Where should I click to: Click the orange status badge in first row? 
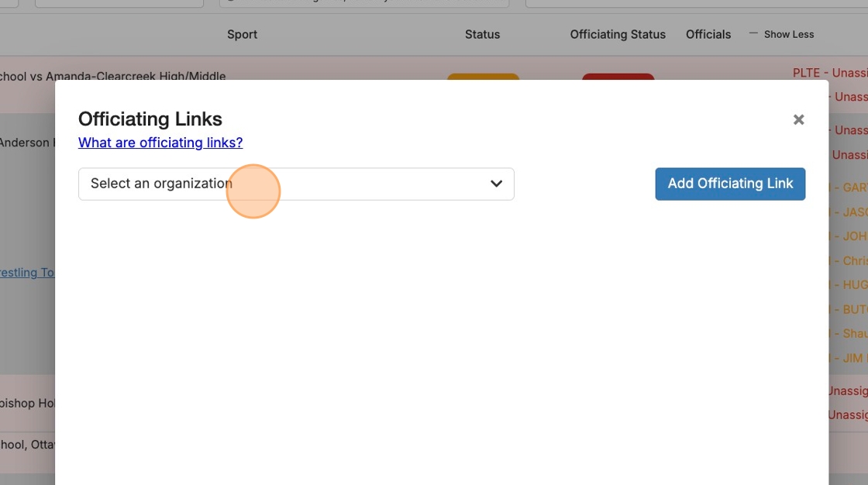(x=483, y=77)
